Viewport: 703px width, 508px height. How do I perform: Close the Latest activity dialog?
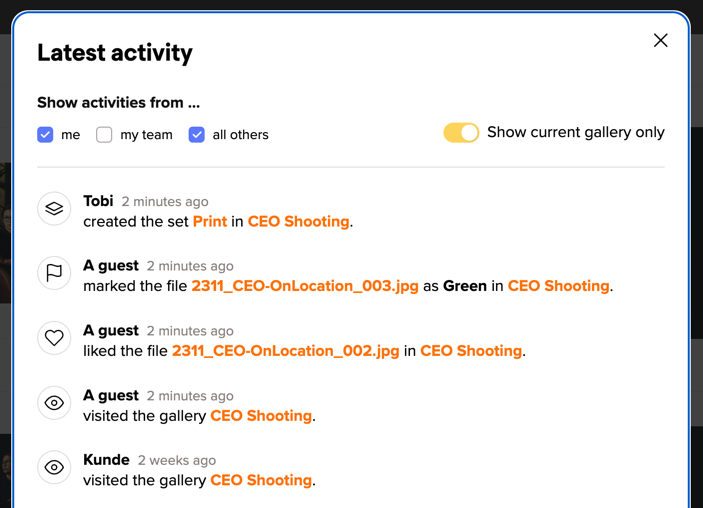660,40
